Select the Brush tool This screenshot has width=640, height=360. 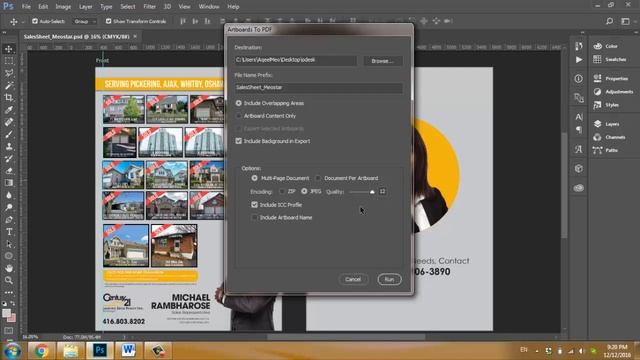click(x=9, y=134)
